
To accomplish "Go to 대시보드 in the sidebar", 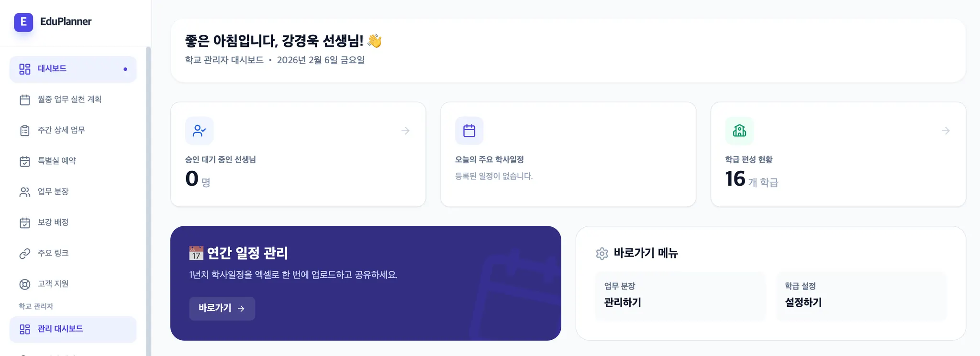I will (52, 69).
